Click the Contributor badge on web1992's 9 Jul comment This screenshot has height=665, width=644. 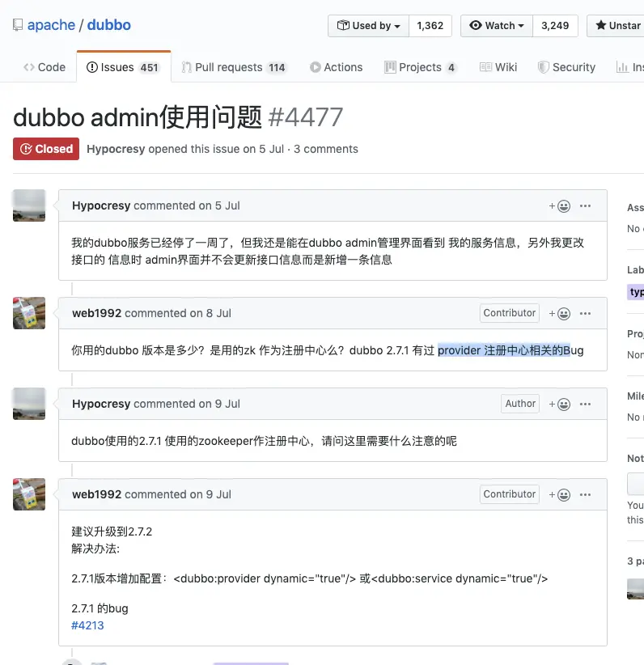(510, 494)
